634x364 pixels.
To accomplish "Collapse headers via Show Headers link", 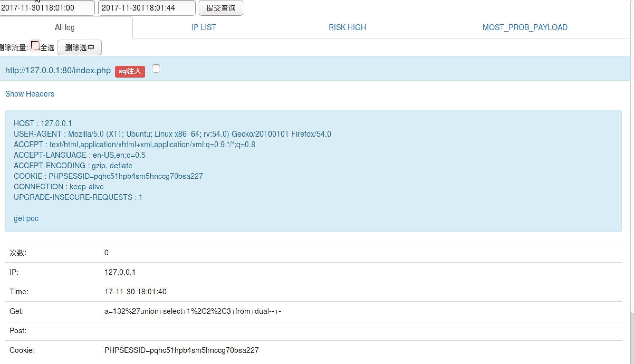I will point(30,94).
